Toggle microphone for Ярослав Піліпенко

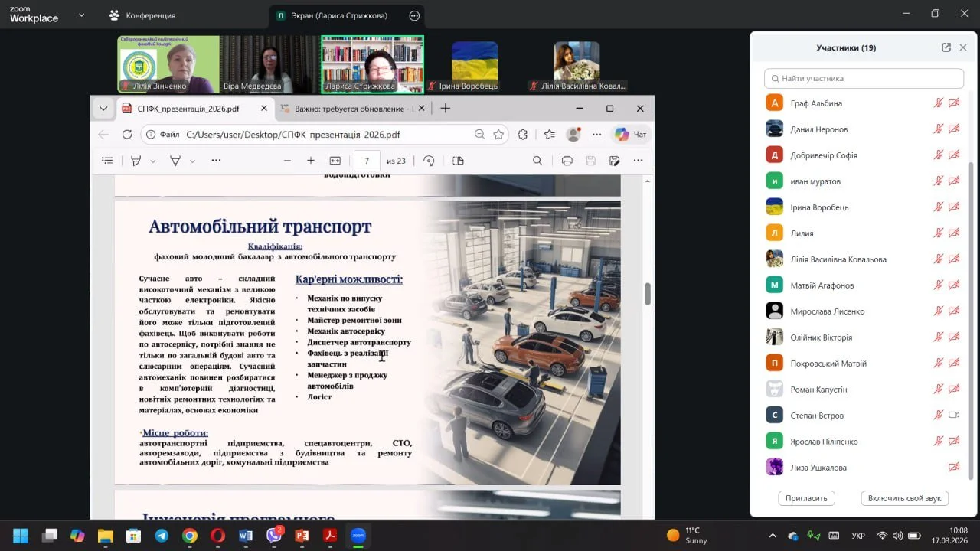[x=938, y=442]
